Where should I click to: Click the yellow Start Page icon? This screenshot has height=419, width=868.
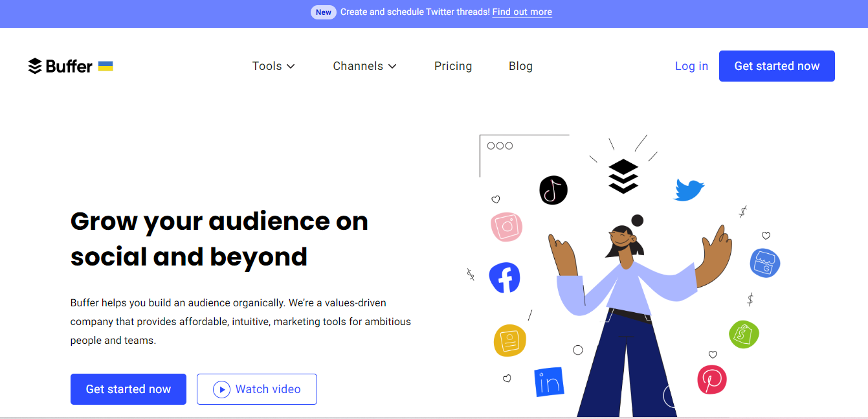[510, 340]
